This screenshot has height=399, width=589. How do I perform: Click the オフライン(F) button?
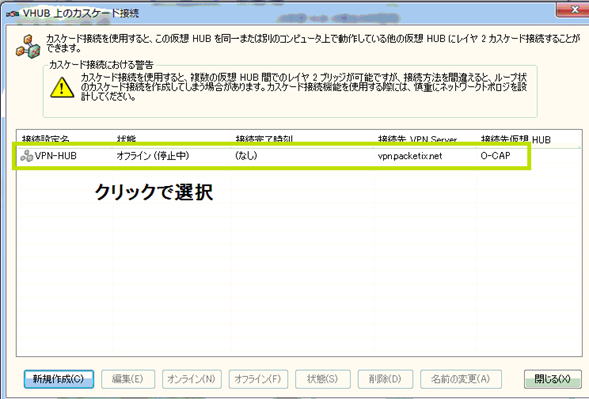pyautogui.click(x=258, y=379)
